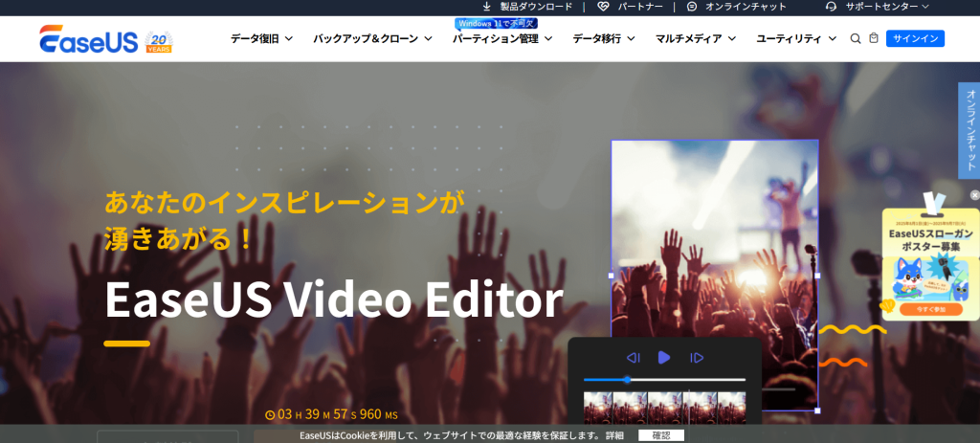
Task: Open the vertical オンラインチャット side tab
Action: (x=970, y=130)
